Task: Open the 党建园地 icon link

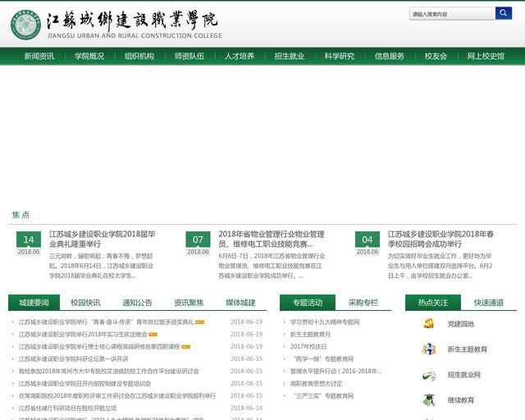Action: 428,324
